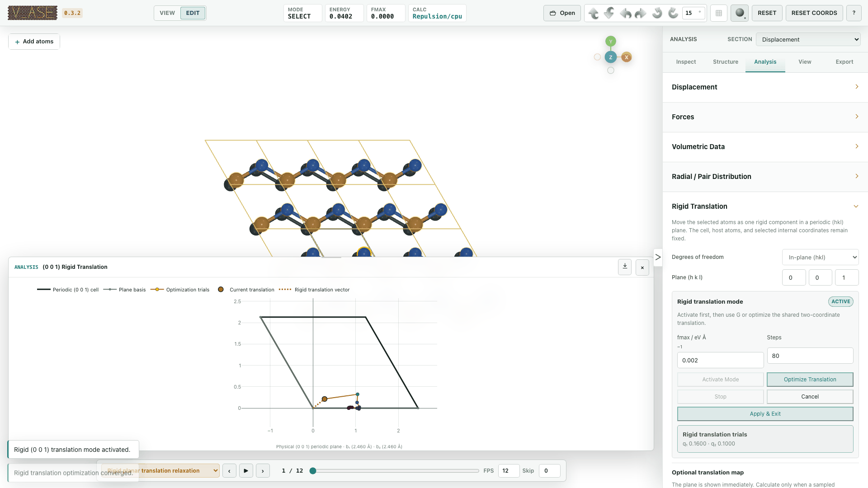
Task: Toggle the sphere rendering style icon
Action: pos(740,13)
